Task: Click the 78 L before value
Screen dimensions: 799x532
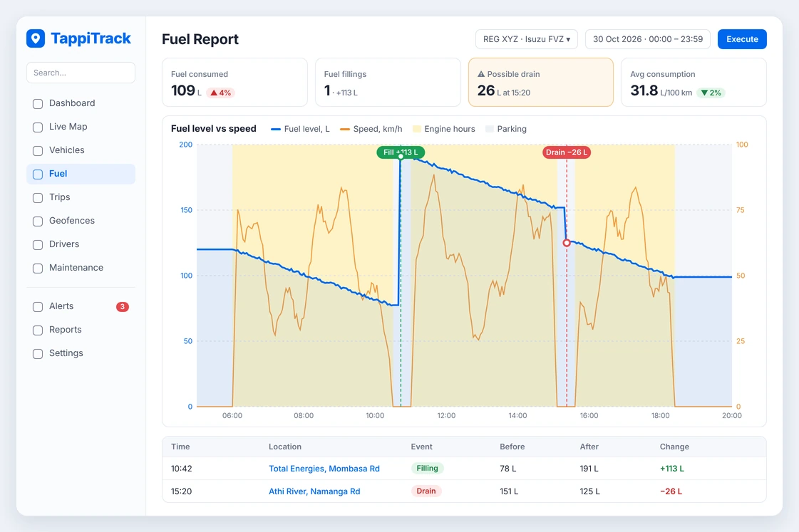Action: pyautogui.click(x=507, y=469)
